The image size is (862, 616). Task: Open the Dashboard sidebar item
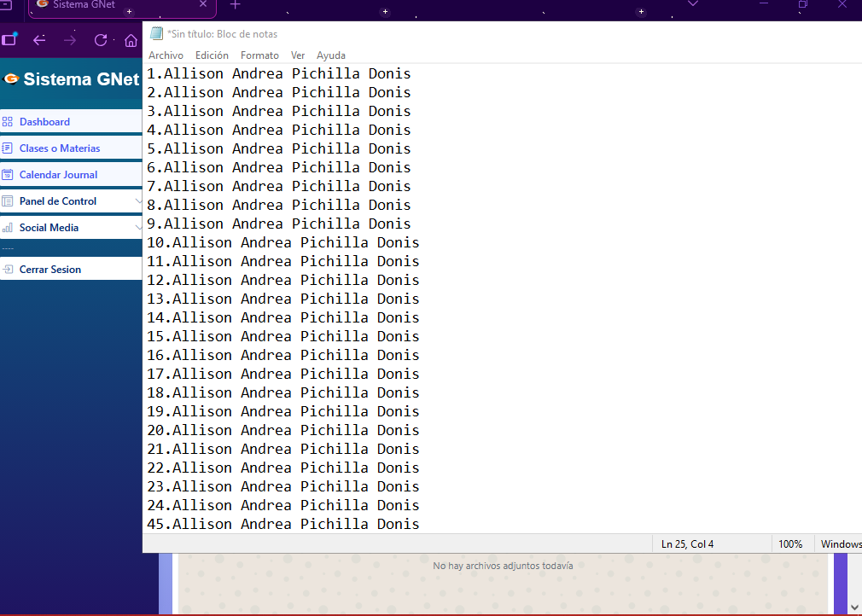pos(44,122)
